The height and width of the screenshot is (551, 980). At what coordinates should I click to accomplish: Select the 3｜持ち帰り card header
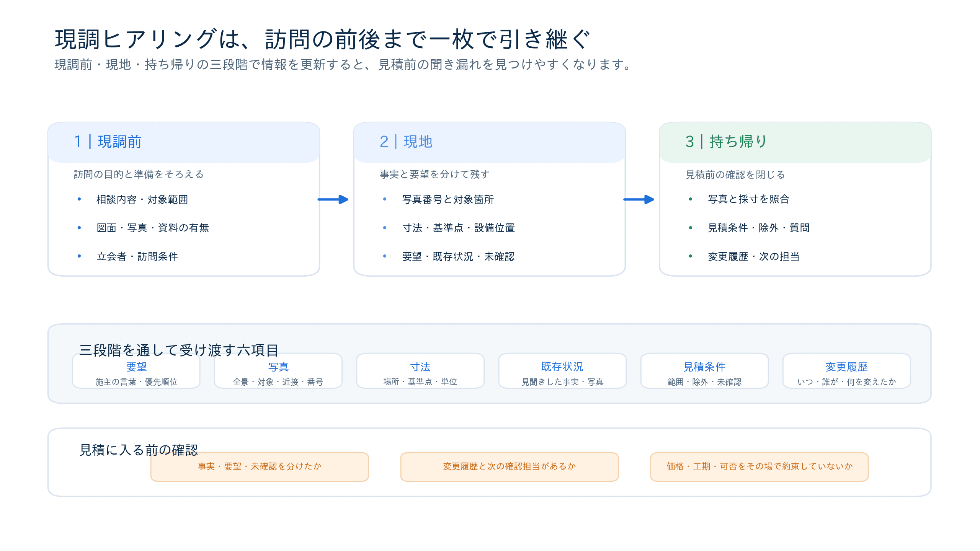coord(795,142)
